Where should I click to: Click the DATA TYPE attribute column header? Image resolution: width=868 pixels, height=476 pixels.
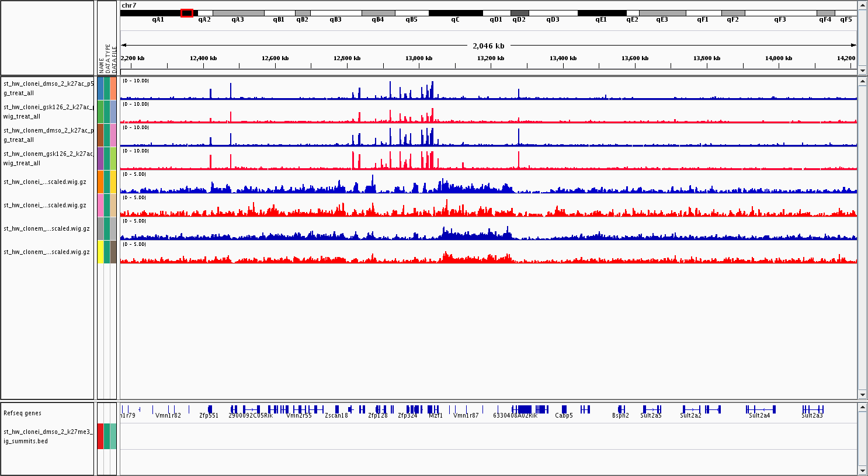pos(107,58)
